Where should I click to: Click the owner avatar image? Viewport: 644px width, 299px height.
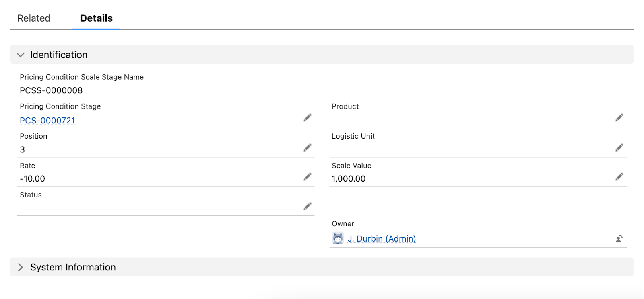pyautogui.click(x=338, y=238)
